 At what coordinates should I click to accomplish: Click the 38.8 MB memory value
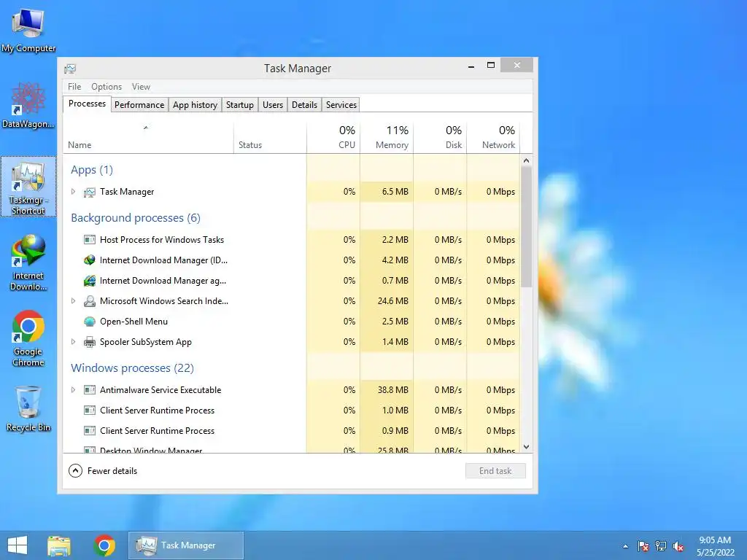coord(393,390)
